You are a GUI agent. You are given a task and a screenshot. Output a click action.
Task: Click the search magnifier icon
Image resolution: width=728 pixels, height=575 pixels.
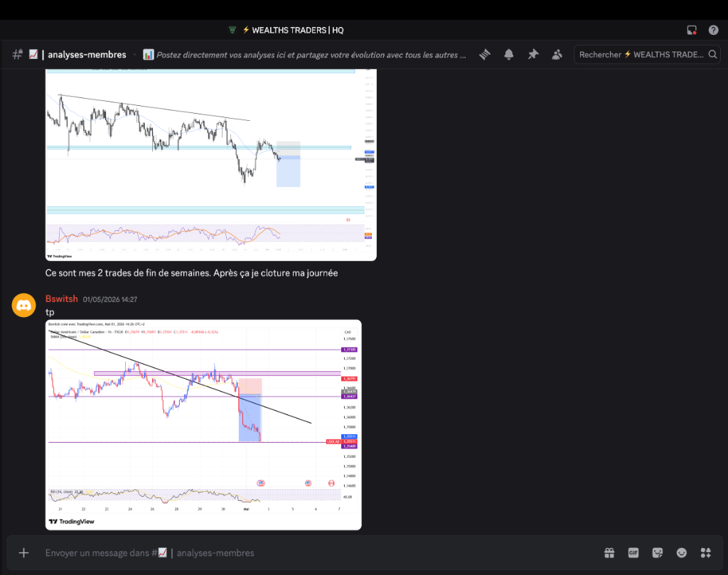click(x=712, y=55)
